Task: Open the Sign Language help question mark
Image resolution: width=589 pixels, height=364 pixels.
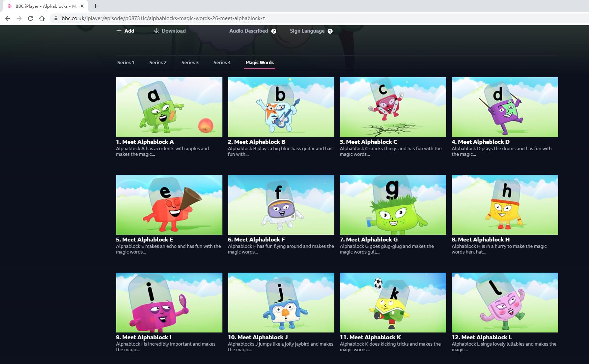Action: [x=330, y=31]
